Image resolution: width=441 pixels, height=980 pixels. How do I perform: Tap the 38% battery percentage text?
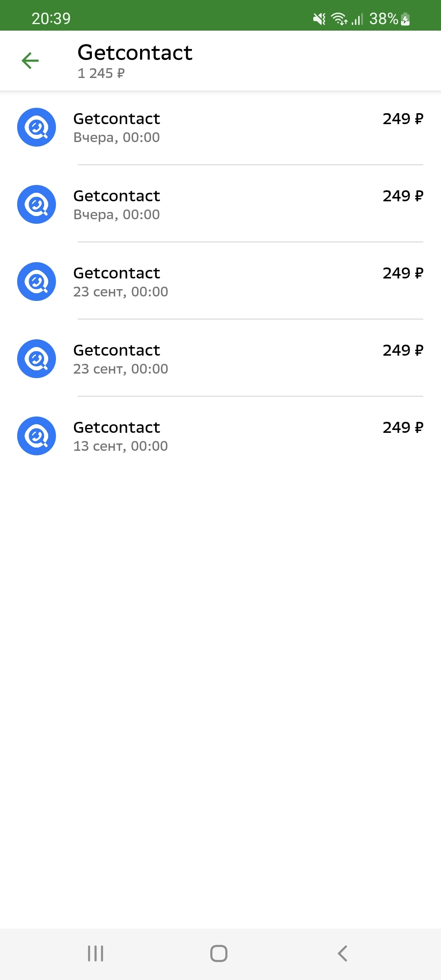click(383, 19)
